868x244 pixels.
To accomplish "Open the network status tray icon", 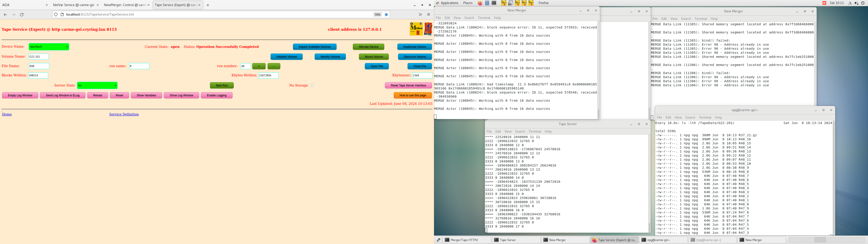I will click(x=850, y=3).
